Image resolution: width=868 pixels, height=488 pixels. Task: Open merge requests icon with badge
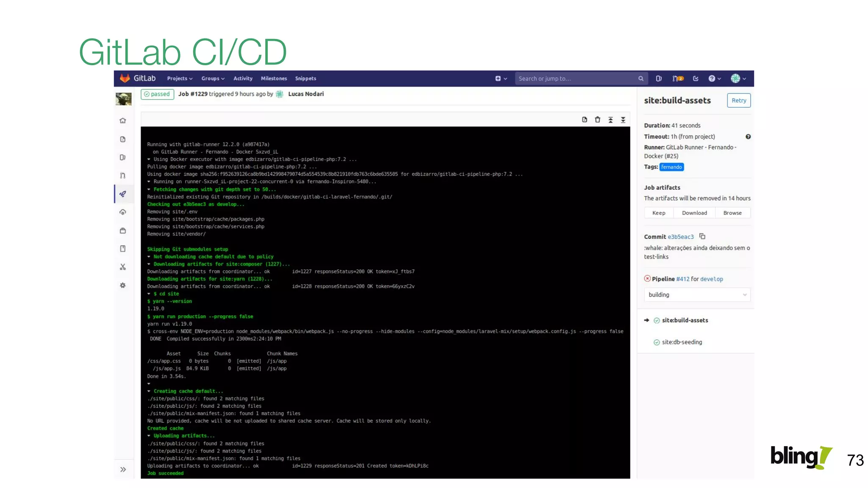coord(678,78)
